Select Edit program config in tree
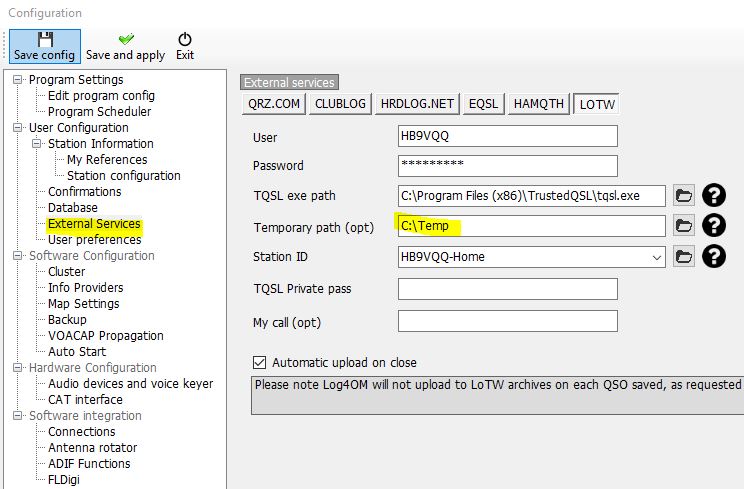Screen dimensions: 744x489 (x=101, y=96)
